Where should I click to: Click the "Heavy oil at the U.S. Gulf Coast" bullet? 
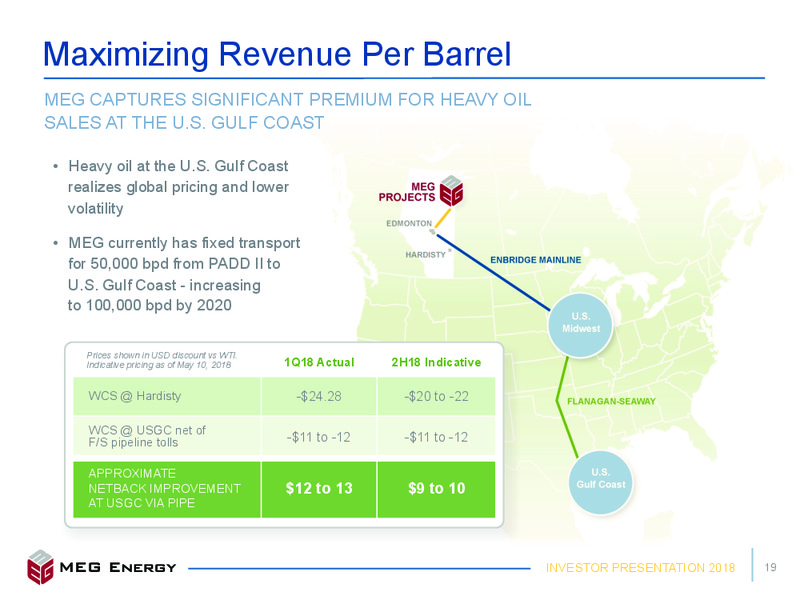tap(179, 187)
